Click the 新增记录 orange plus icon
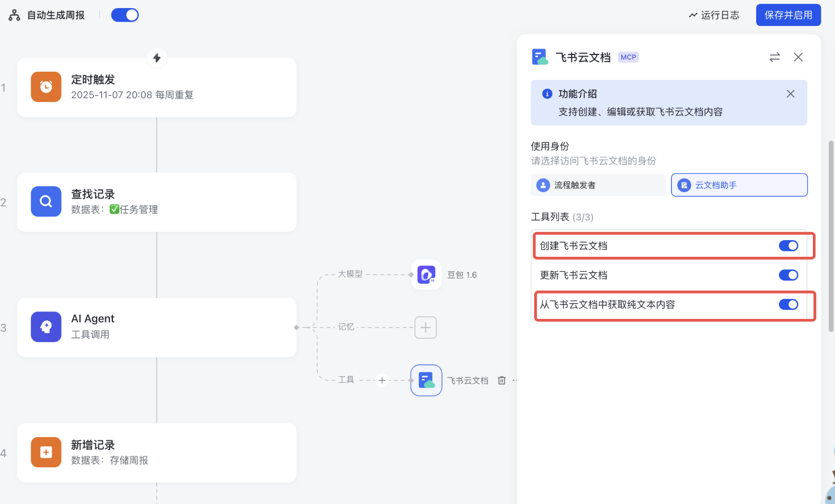Image resolution: width=835 pixels, height=504 pixels. [46, 452]
